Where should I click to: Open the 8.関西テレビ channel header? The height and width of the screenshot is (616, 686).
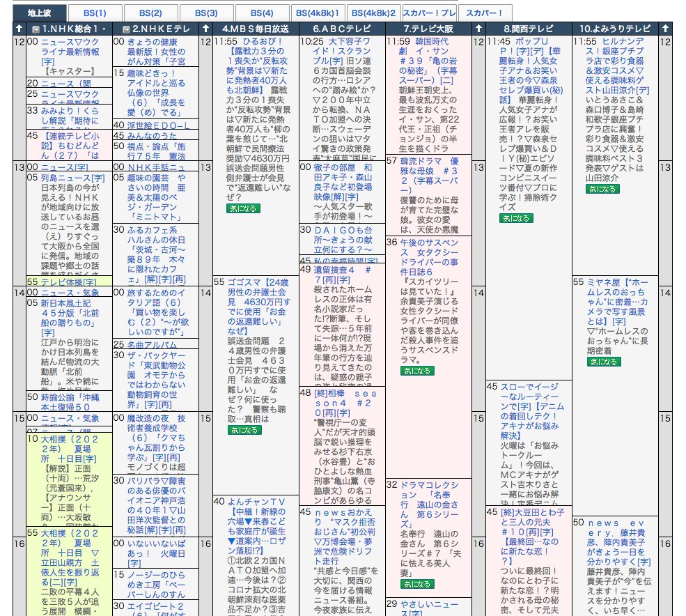pos(529,29)
